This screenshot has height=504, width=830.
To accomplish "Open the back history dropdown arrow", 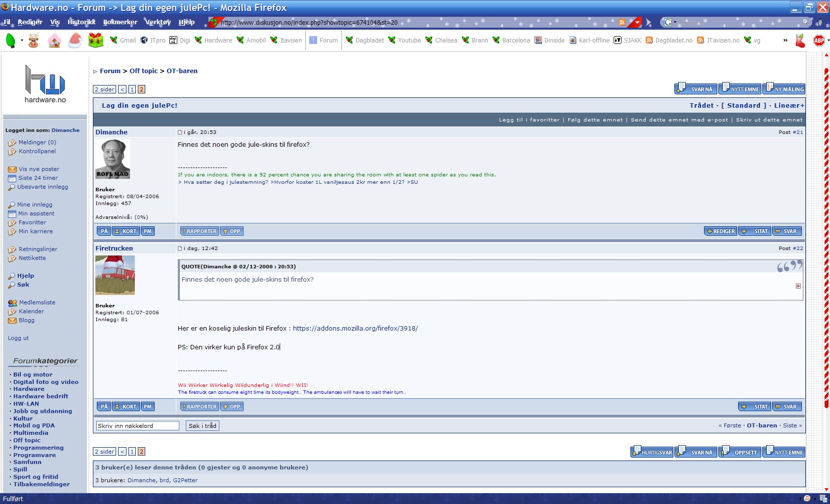I will 22,41.
